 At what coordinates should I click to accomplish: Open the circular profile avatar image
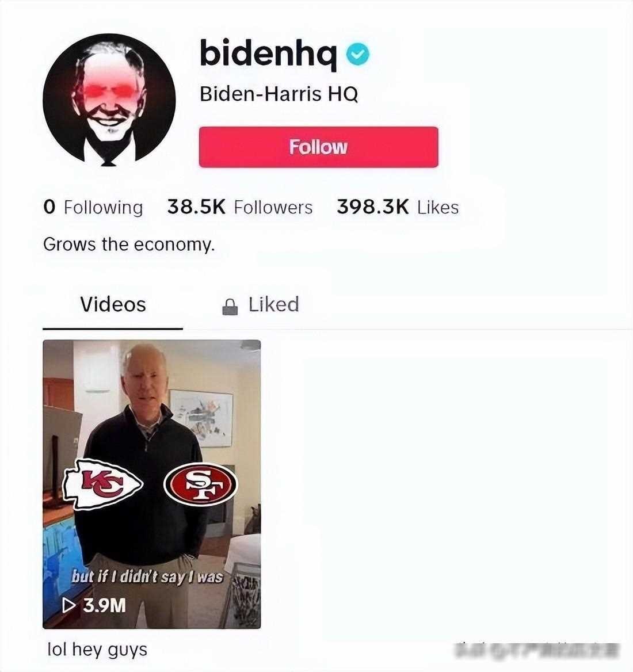109,100
